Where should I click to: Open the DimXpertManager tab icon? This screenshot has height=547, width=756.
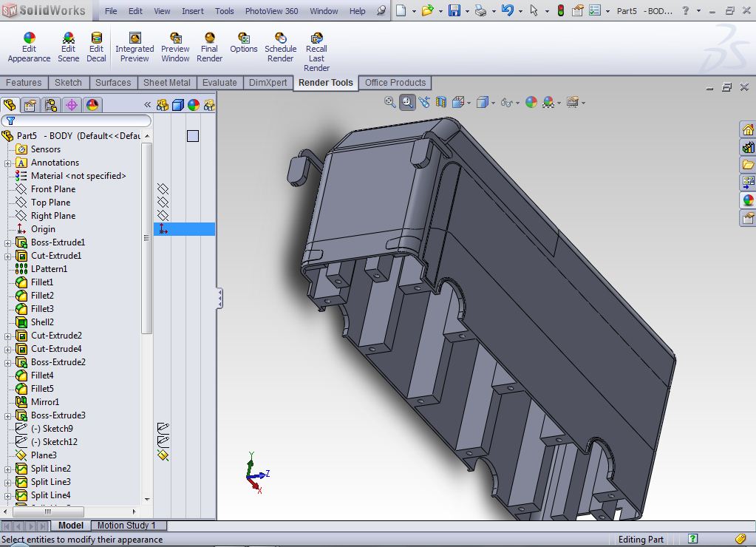(72, 105)
